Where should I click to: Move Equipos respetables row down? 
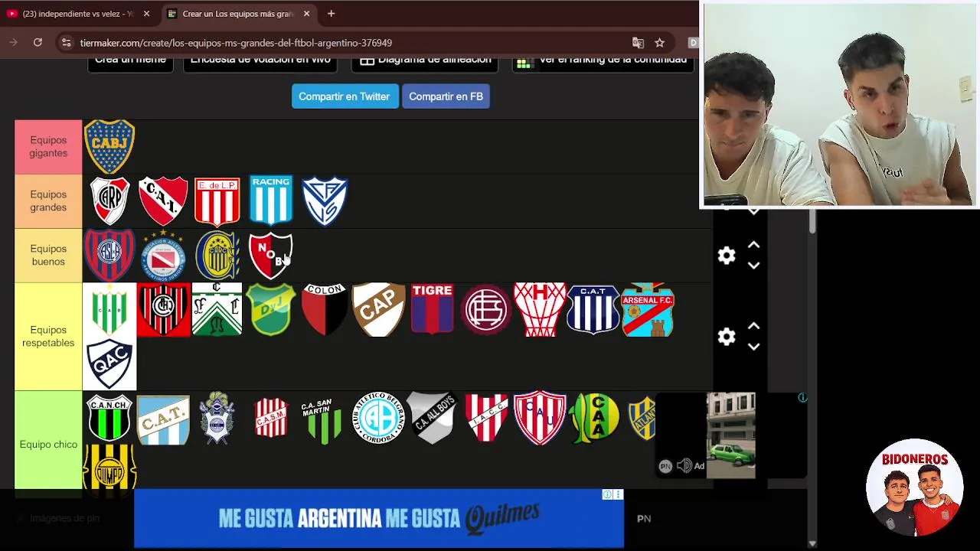tap(753, 347)
